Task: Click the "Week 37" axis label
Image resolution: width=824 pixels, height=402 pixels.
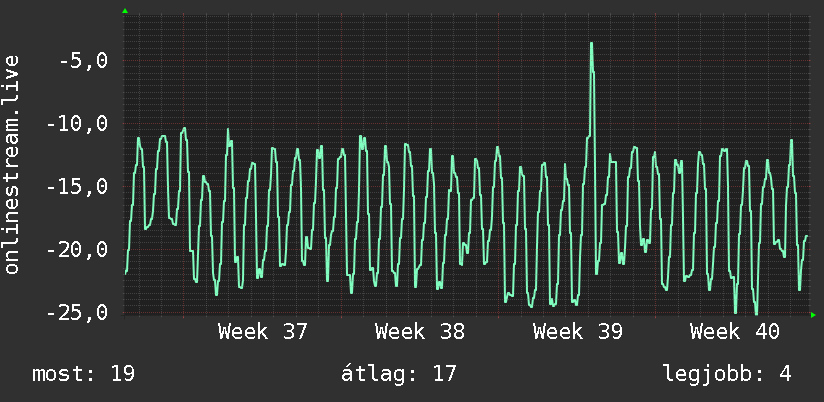Action: click(x=262, y=332)
